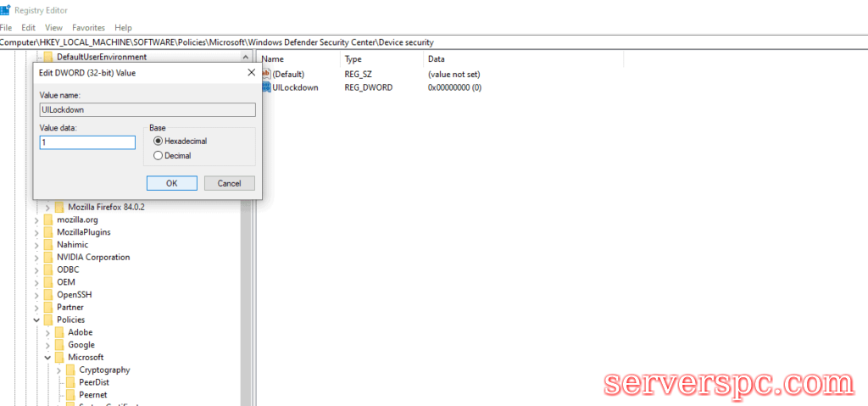868x406 pixels.
Task: Click the Mozilla Firefox 84.0.2 folder icon
Action: 59,207
